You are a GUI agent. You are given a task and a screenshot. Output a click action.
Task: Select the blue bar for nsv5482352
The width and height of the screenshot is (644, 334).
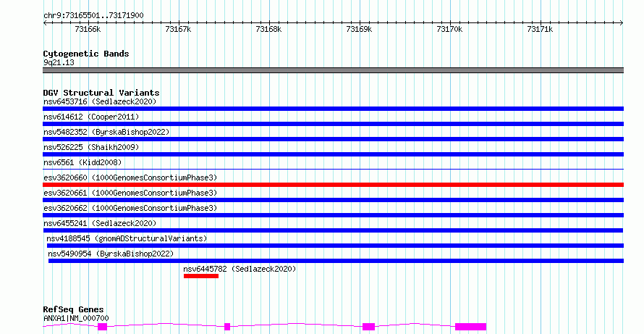click(333, 139)
